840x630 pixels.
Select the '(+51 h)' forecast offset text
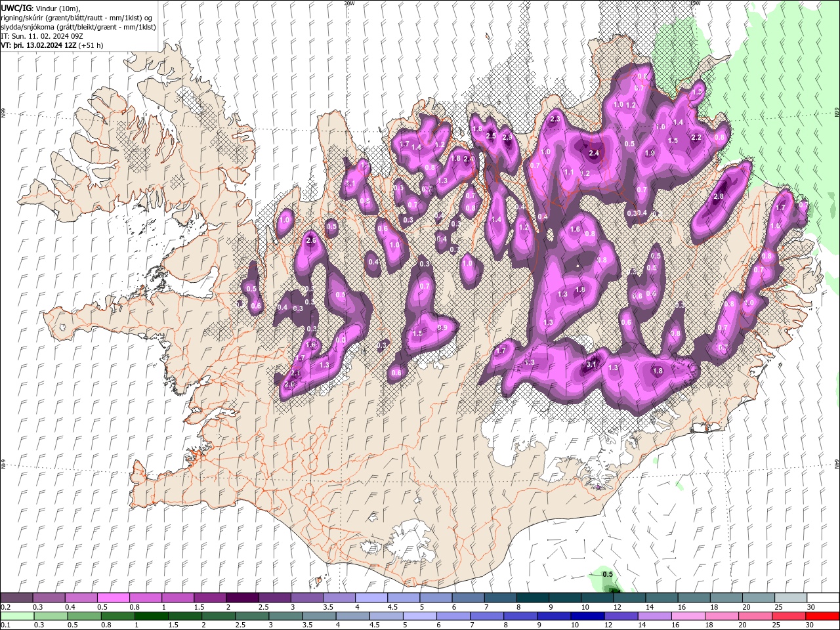click(x=91, y=45)
